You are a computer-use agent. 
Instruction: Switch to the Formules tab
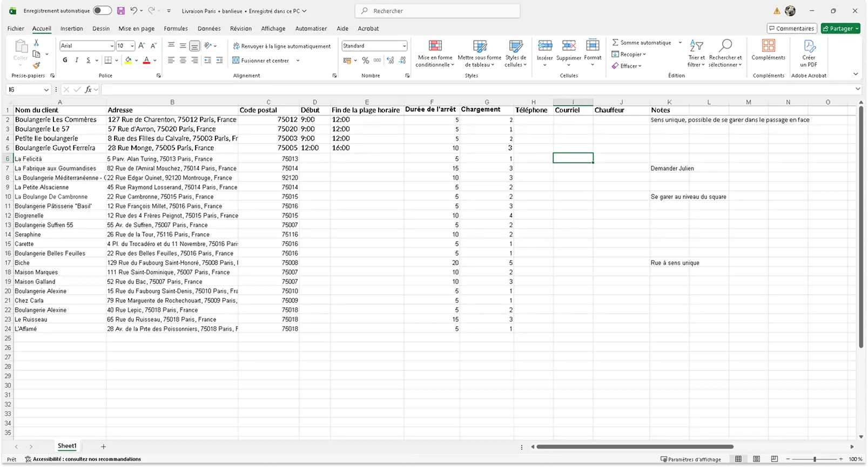click(176, 29)
